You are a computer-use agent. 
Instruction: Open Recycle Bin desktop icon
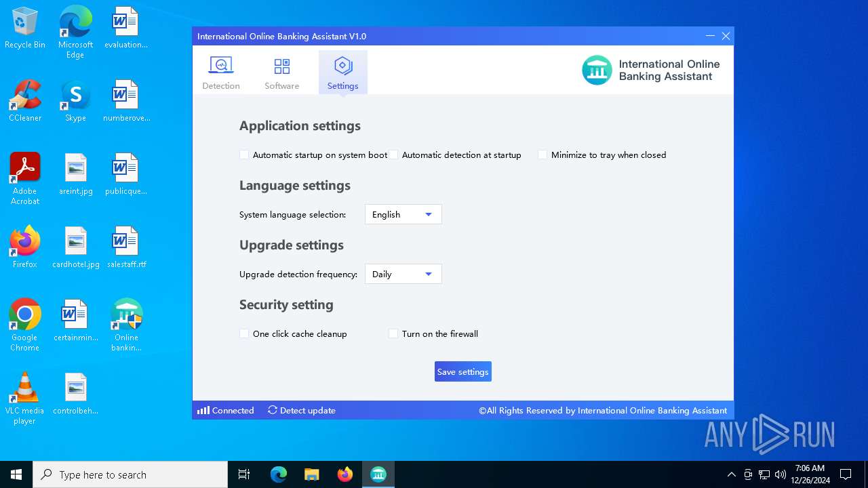click(25, 28)
